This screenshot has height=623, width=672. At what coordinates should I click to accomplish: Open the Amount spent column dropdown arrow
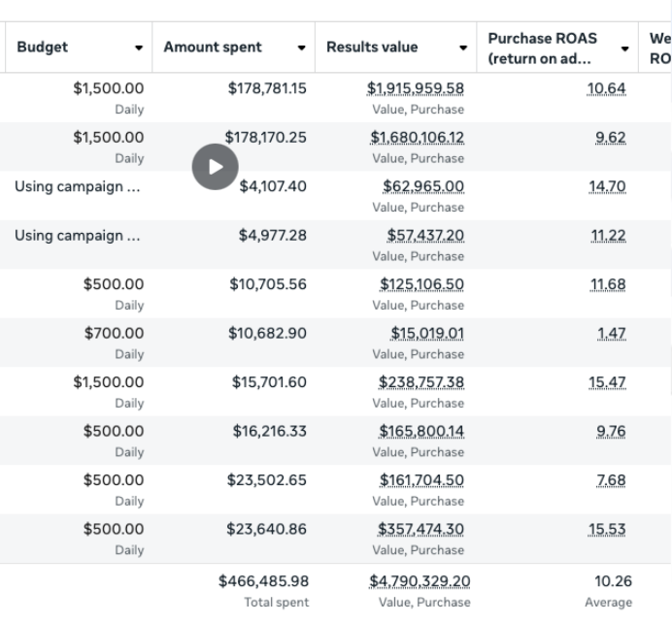302,48
